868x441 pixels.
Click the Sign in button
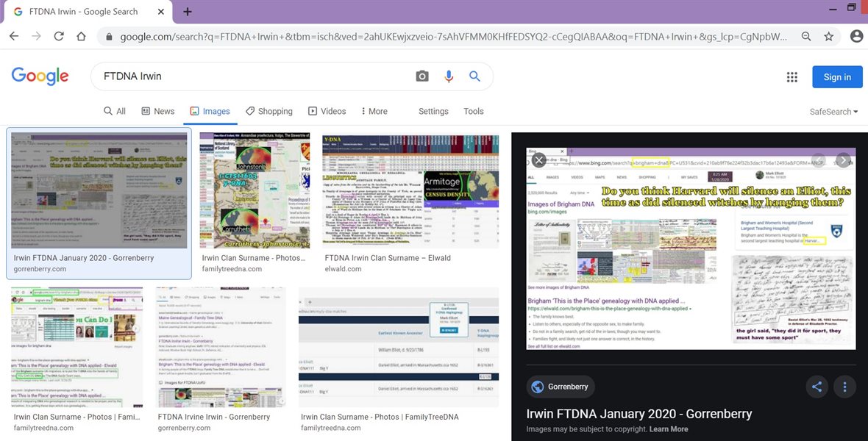click(837, 77)
